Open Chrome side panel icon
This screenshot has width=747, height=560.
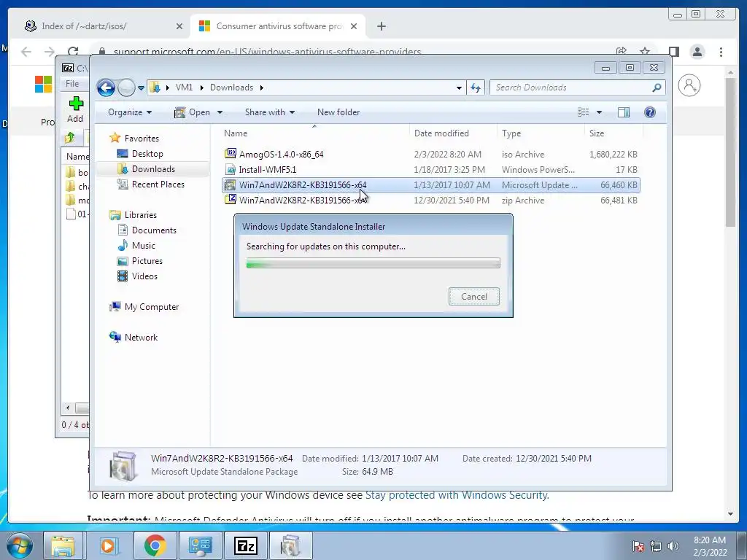coord(673,52)
